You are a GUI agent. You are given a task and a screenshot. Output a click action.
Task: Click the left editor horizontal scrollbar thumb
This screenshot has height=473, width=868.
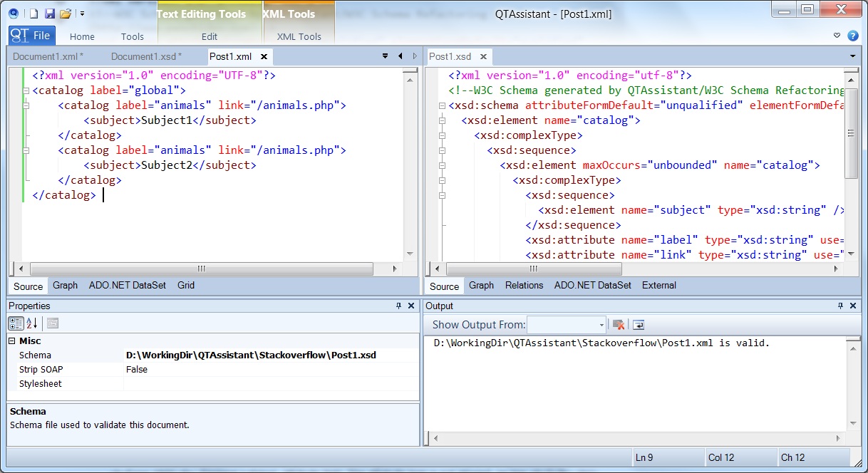(x=201, y=269)
